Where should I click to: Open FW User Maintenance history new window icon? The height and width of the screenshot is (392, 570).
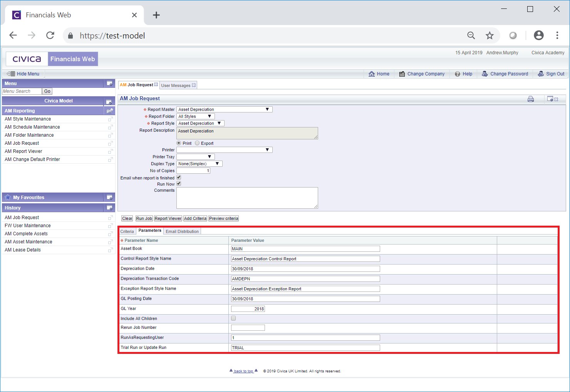111,226
